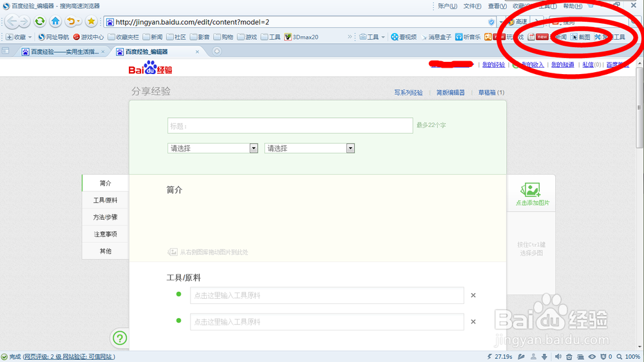Click the pen icon in the status bar
This screenshot has width=644, height=362.
(521, 357)
